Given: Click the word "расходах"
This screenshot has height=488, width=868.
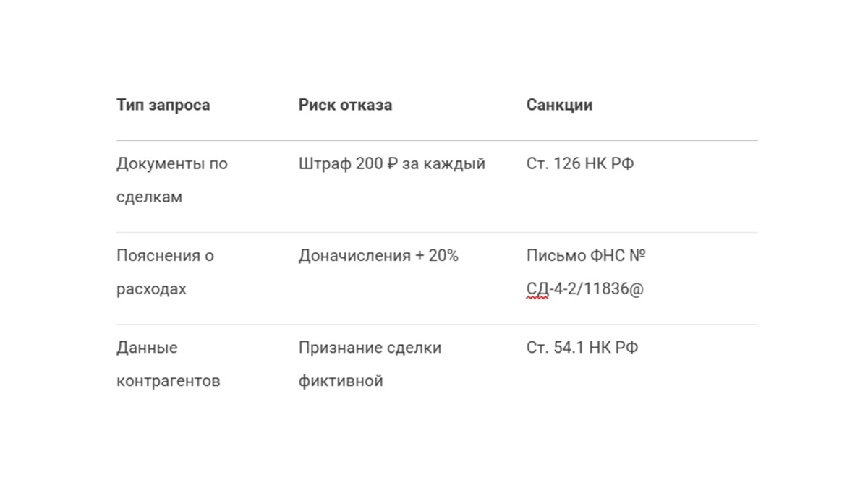Looking at the screenshot, I should pos(151,289).
